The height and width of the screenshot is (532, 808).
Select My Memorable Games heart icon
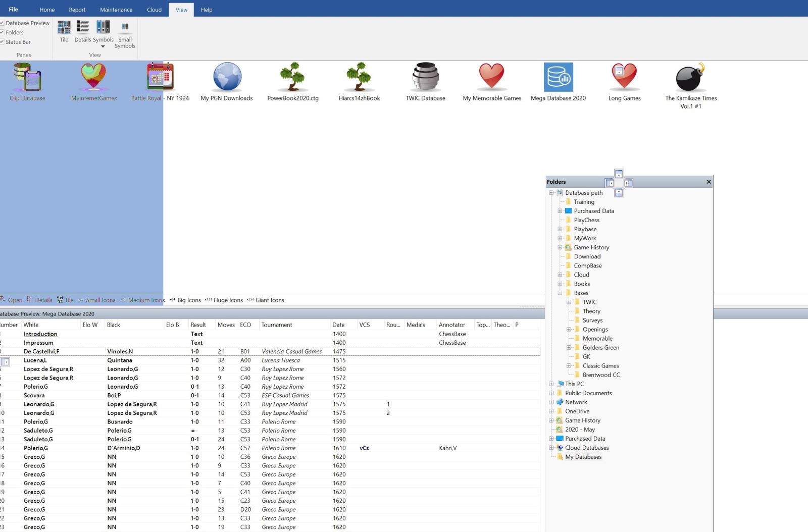491,77
